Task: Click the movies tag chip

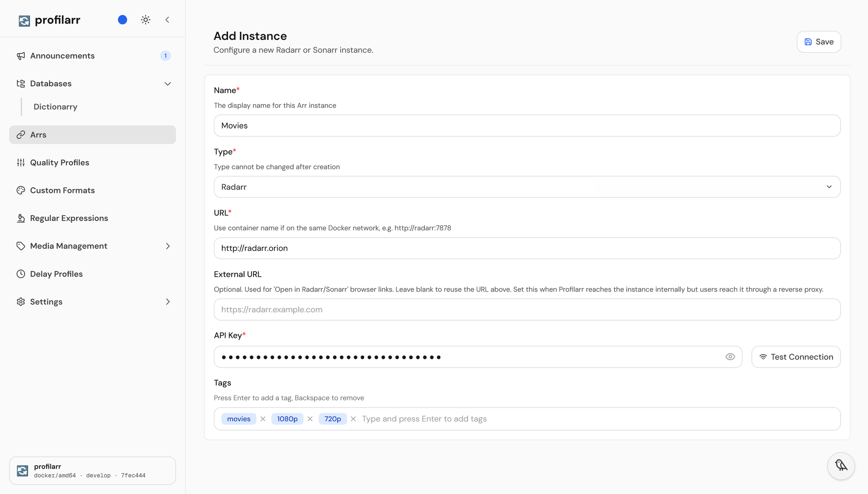Action: pyautogui.click(x=239, y=419)
